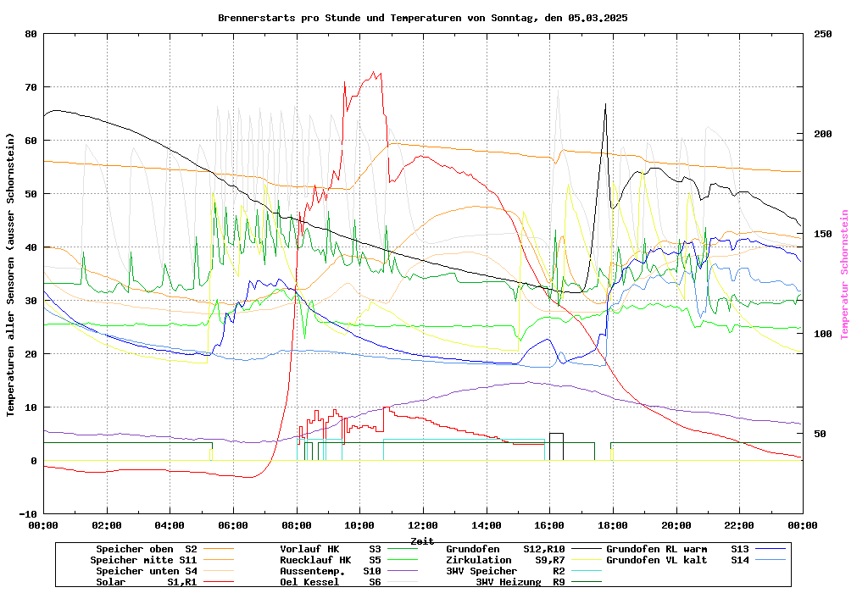This screenshot has height=593, width=868.
Task: Click the pink 'Temperatur Schornstein' axis label
Action: [x=843, y=274]
